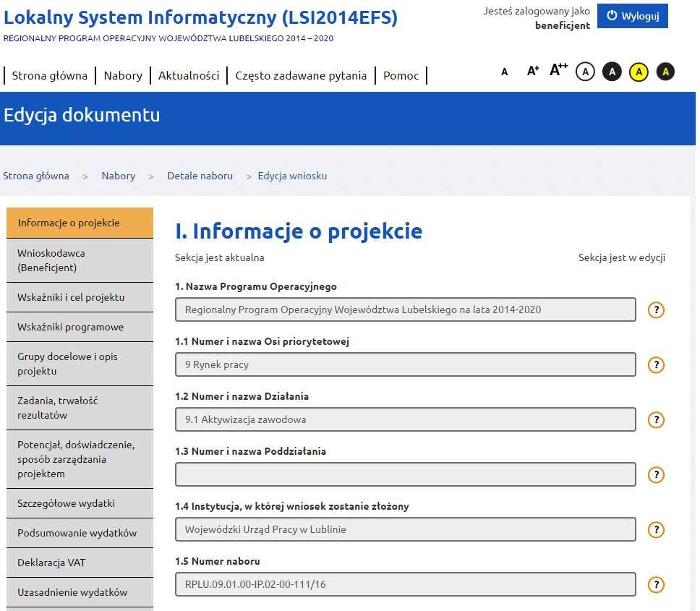Open Grupy docelowe i opis projektu
This screenshot has width=700, height=611.
pos(80,364)
